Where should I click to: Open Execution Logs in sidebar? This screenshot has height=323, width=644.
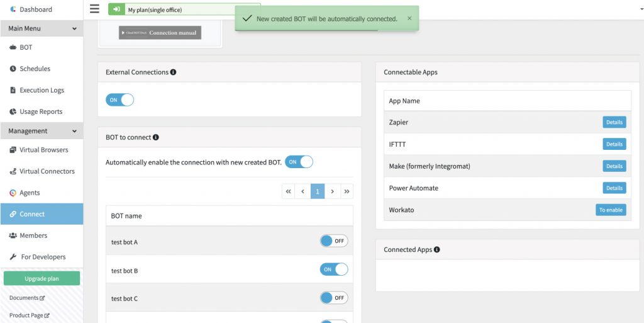tap(42, 91)
